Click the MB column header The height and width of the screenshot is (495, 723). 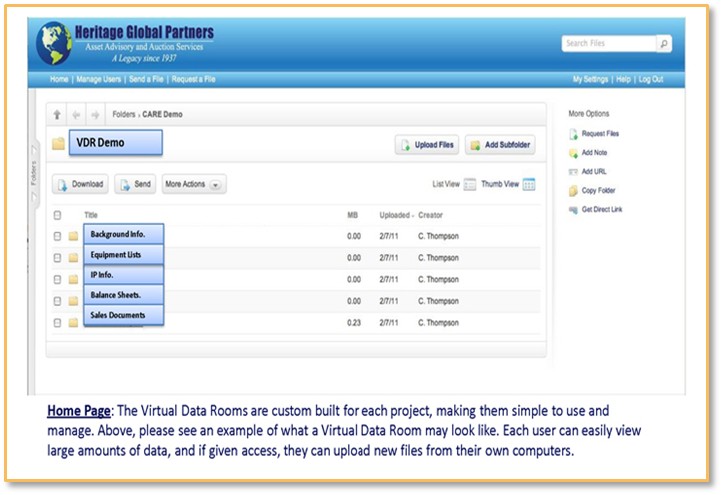pos(352,215)
